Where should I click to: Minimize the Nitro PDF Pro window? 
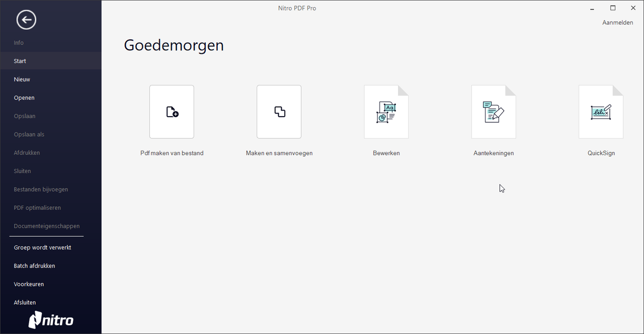click(x=592, y=8)
